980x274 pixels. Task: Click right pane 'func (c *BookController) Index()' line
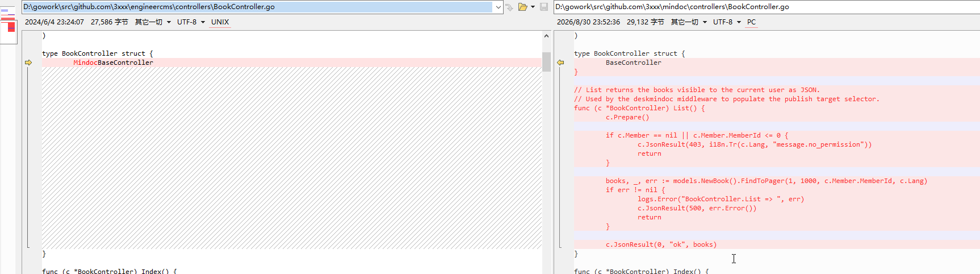pos(642,271)
